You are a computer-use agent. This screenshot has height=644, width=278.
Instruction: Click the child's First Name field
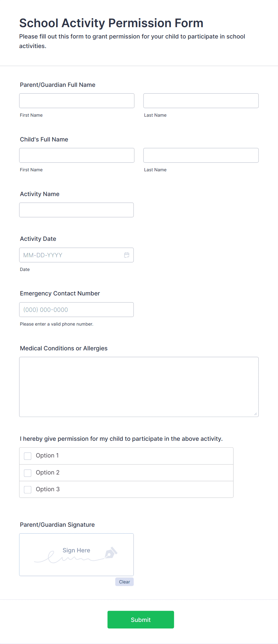point(77,155)
